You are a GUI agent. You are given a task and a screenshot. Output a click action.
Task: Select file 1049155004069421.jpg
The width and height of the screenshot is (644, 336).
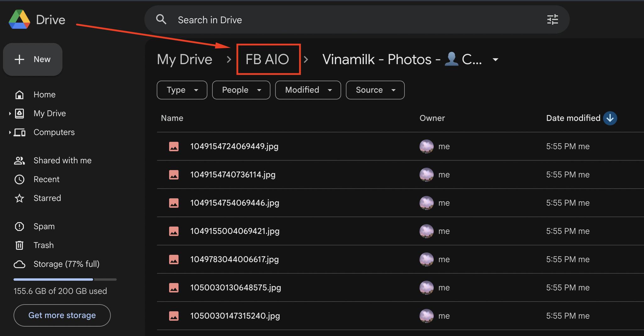tap(235, 231)
